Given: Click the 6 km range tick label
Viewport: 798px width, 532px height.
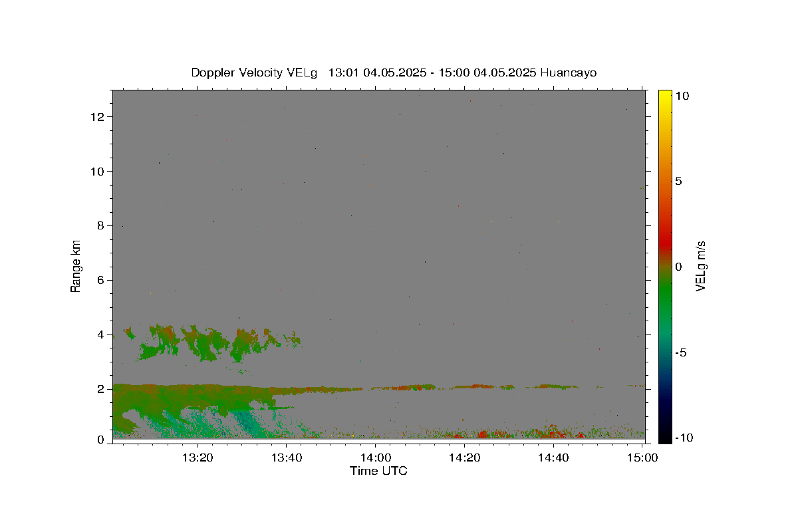Looking at the screenshot, I should [102, 281].
